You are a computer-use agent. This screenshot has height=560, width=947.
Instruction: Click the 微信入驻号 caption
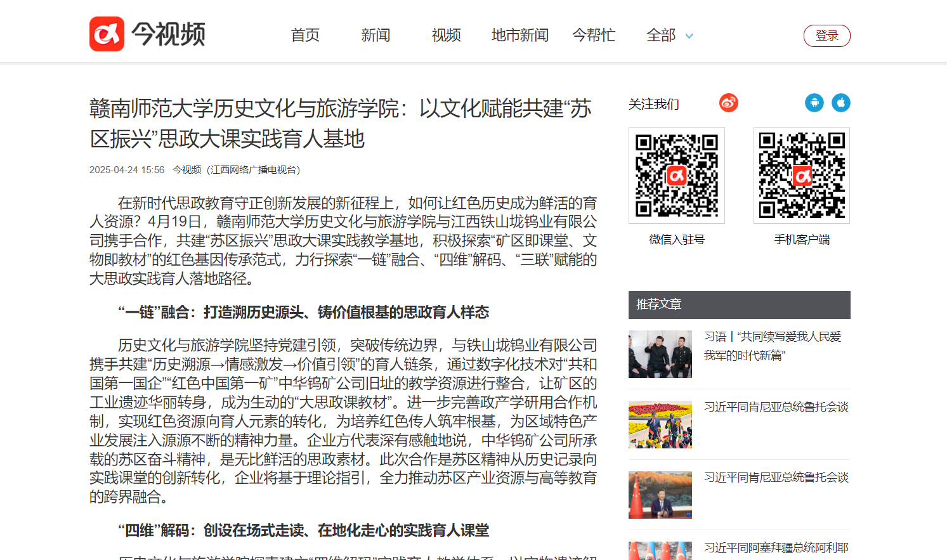point(677,240)
